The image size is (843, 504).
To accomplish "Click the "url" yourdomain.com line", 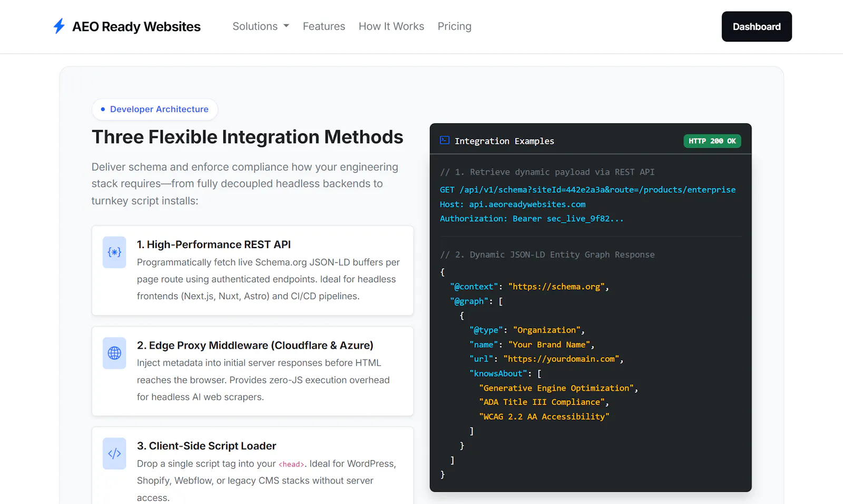I will (x=546, y=359).
